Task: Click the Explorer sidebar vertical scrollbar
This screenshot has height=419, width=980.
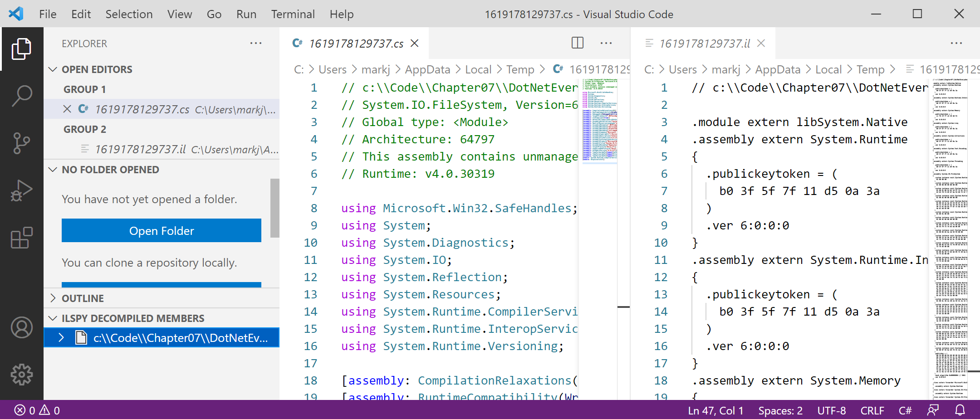Action: (274, 208)
